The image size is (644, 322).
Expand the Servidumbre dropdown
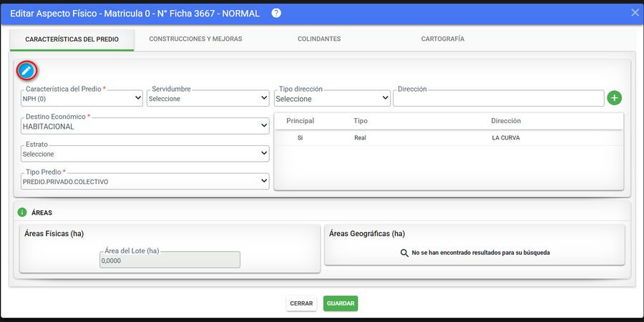208,98
